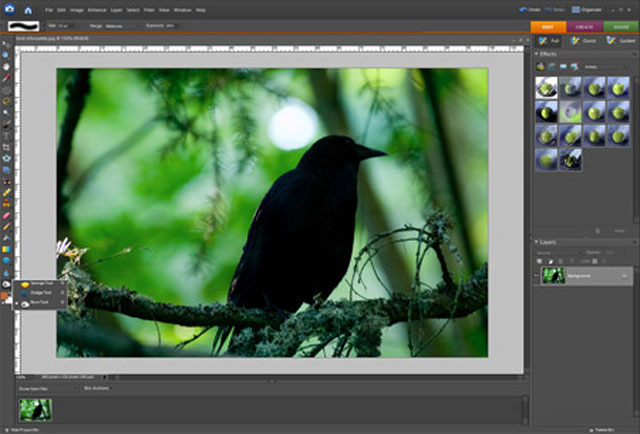Collapse the Layers panel
Viewport: 640px width, 434px height.
pyautogui.click(x=536, y=241)
